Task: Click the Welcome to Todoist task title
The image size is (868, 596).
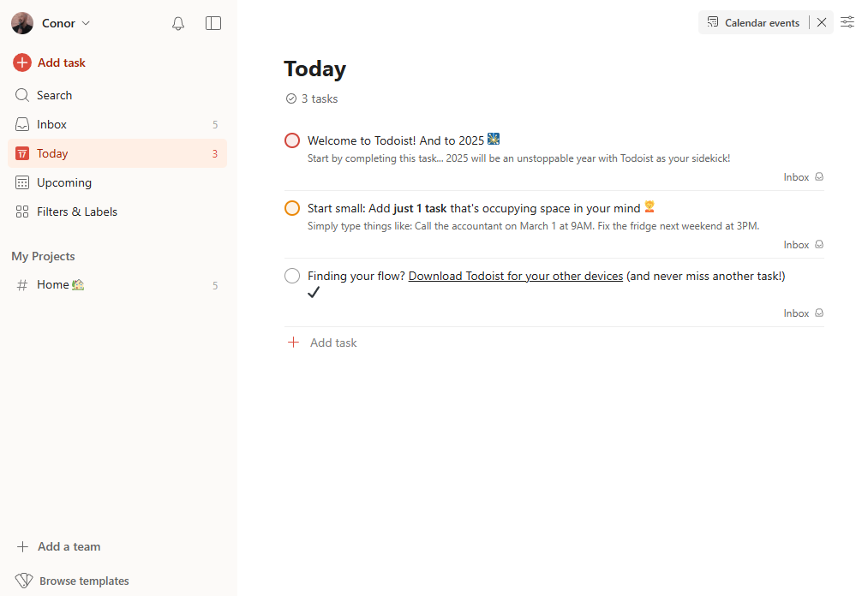Action: pos(404,140)
